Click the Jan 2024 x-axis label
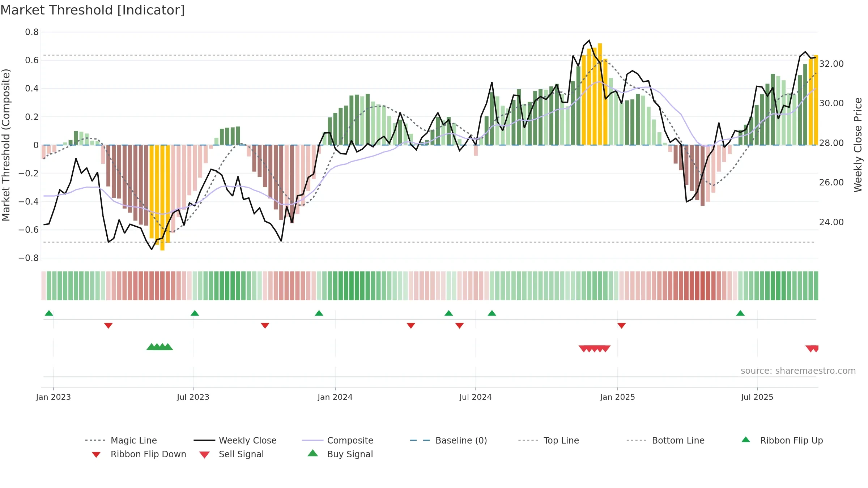868x488 pixels. tap(335, 397)
